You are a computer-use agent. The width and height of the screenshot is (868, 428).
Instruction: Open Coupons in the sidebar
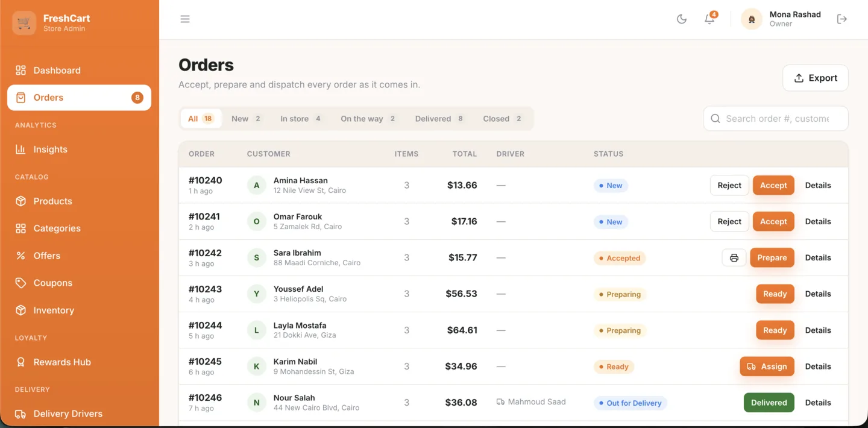point(79,283)
